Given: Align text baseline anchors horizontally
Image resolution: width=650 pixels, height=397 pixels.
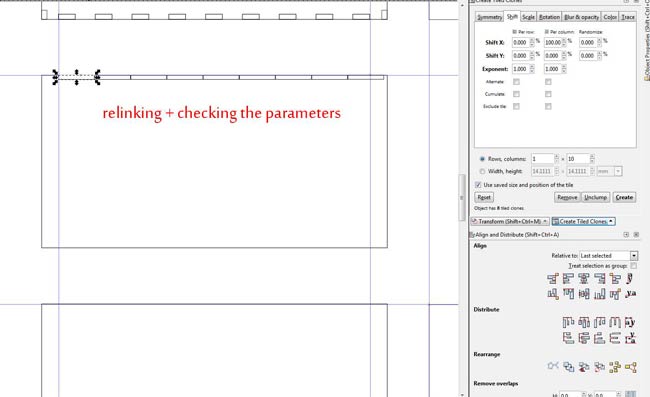Looking at the screenshot, I should point(630,279).
